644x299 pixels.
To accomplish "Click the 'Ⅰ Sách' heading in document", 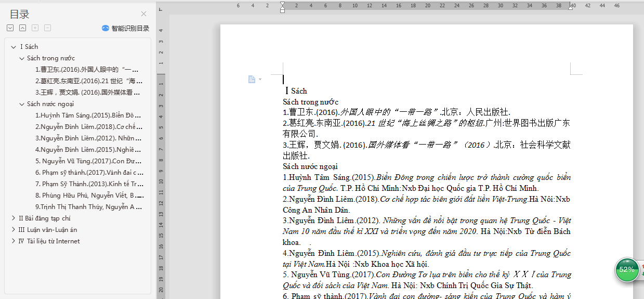I will pos(296,91).
